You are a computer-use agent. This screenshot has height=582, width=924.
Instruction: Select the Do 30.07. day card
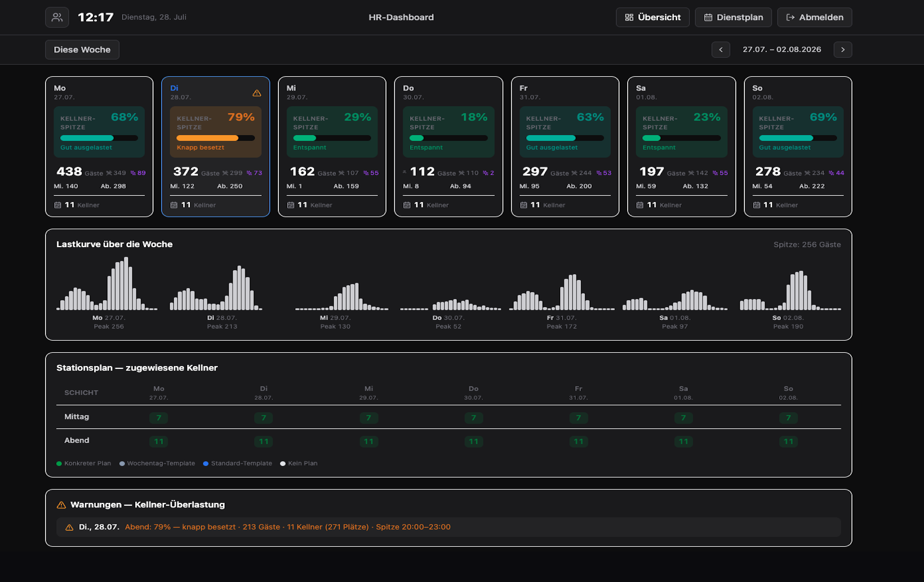[449, 147]
